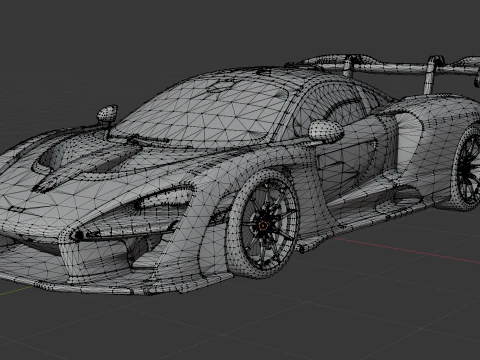Select the rear wheel of the car mesh
This screenshot has width=480, height=360.
pyautogui.click(x=466, y=168)
